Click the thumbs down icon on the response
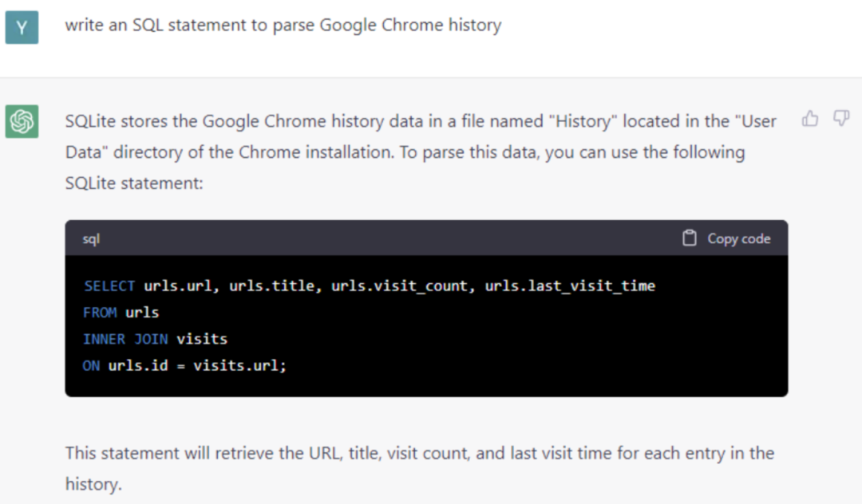 coord(841,118)
